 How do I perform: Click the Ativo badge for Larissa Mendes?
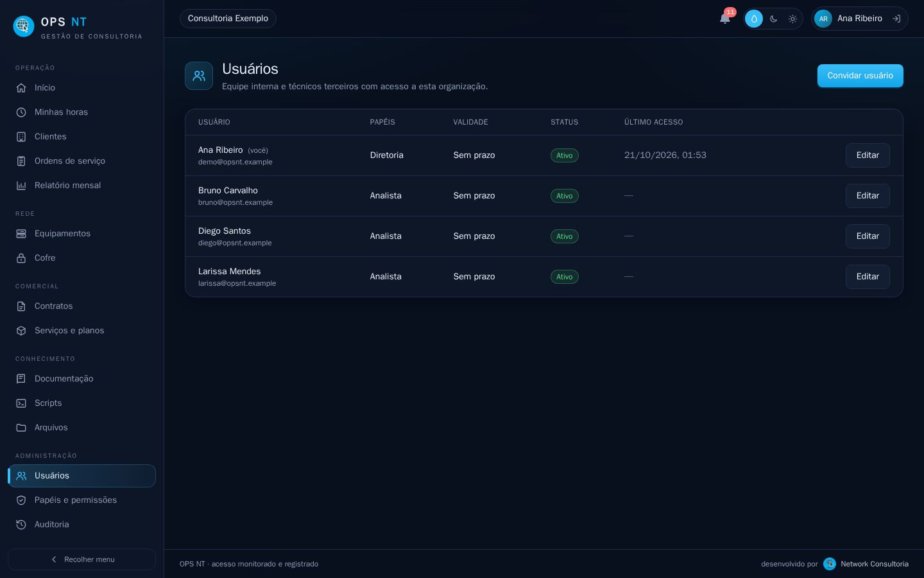pos(565,277)
